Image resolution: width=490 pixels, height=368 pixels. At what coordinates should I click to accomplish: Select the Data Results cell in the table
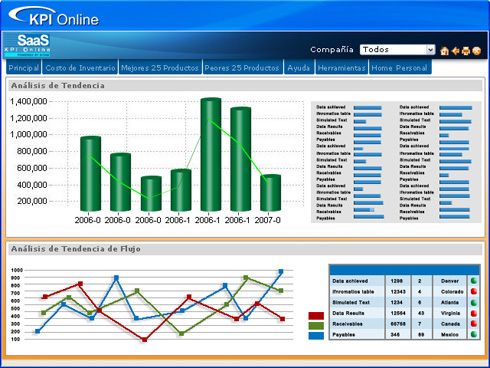coord(348,313)
